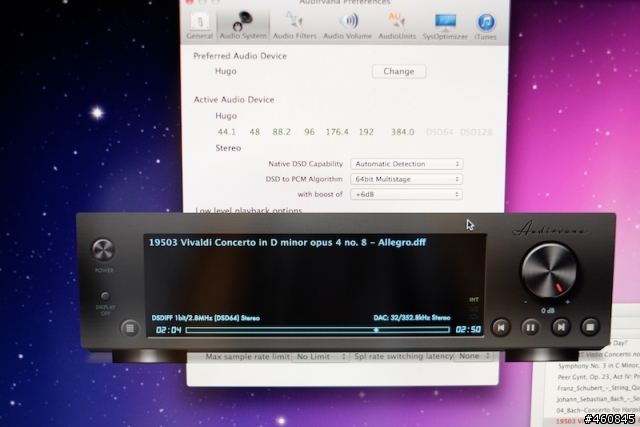The image size is (640, 427).
Task: Select Symphony No. 3 in C Minor in playlist
Action: pyautogui.click(x=598, y=366)
